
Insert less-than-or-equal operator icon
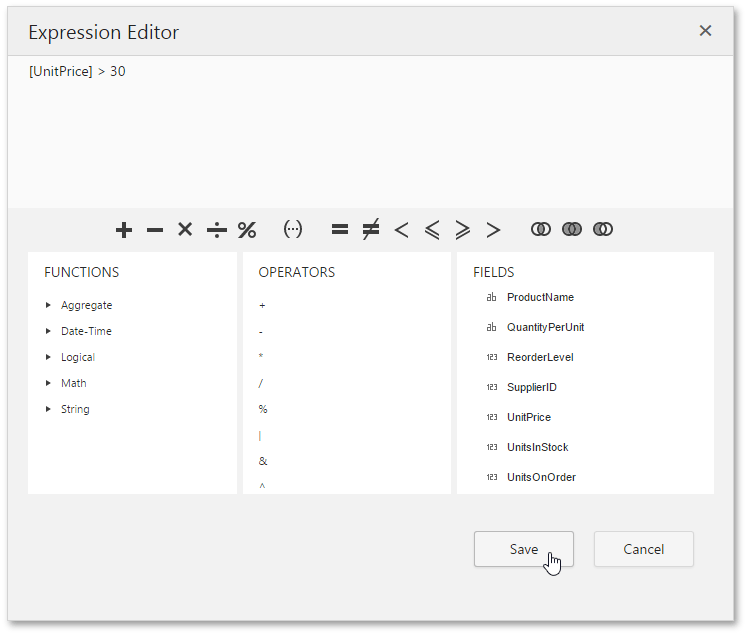point(432,230)
